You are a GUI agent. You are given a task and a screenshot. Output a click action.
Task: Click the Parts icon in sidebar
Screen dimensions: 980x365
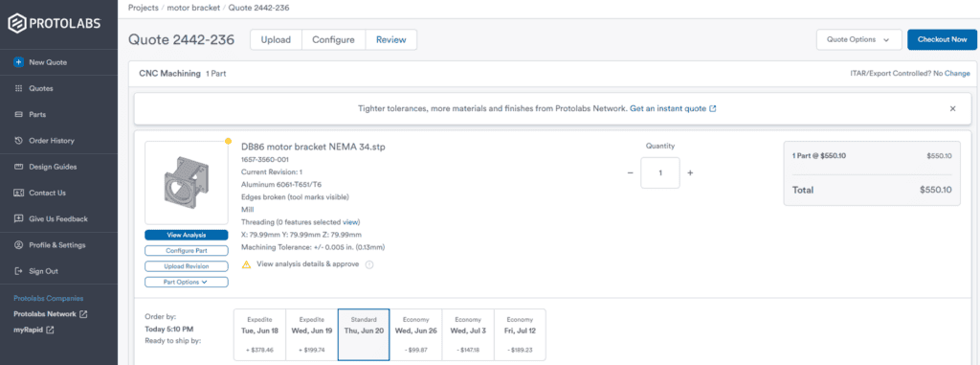pos(18,115)
